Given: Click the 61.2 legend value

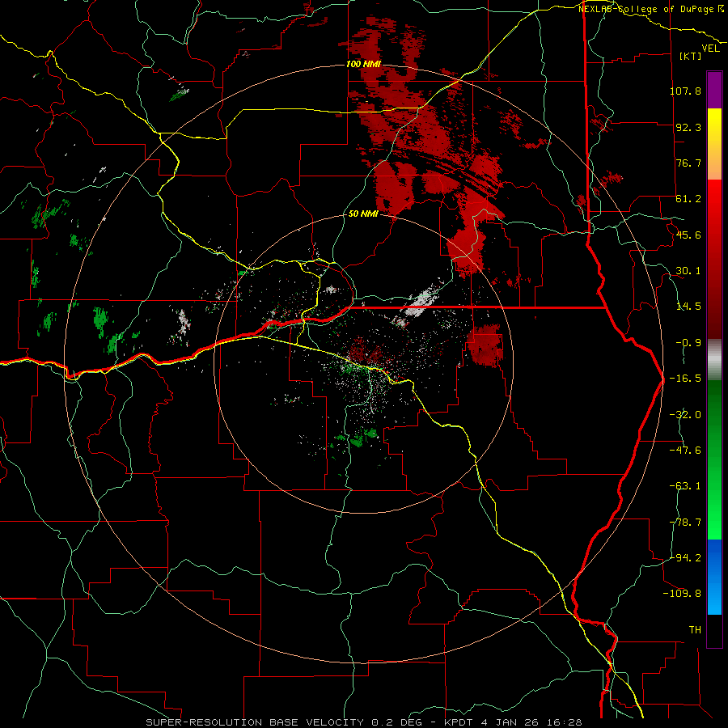Looking at the screenshot, I should 688,199.
